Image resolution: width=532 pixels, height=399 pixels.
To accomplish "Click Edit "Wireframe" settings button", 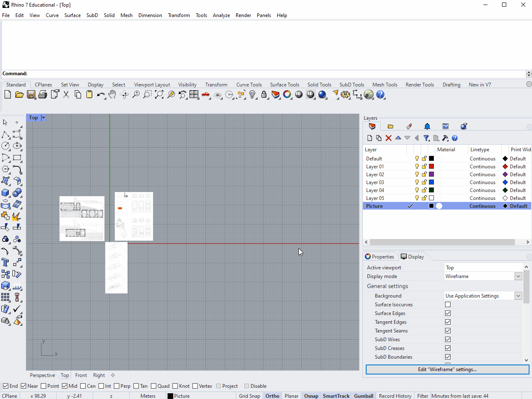I will pos(447,369).
